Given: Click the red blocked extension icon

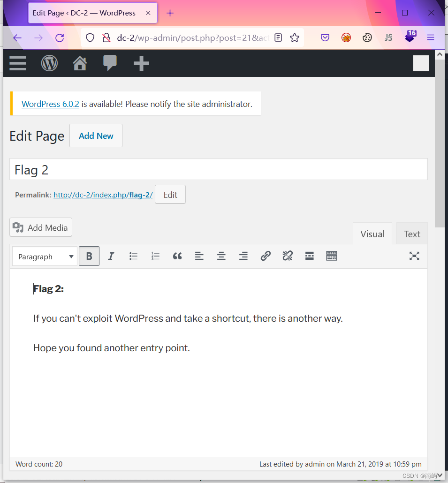Looking at the screenshot, I should click(346, 38).
